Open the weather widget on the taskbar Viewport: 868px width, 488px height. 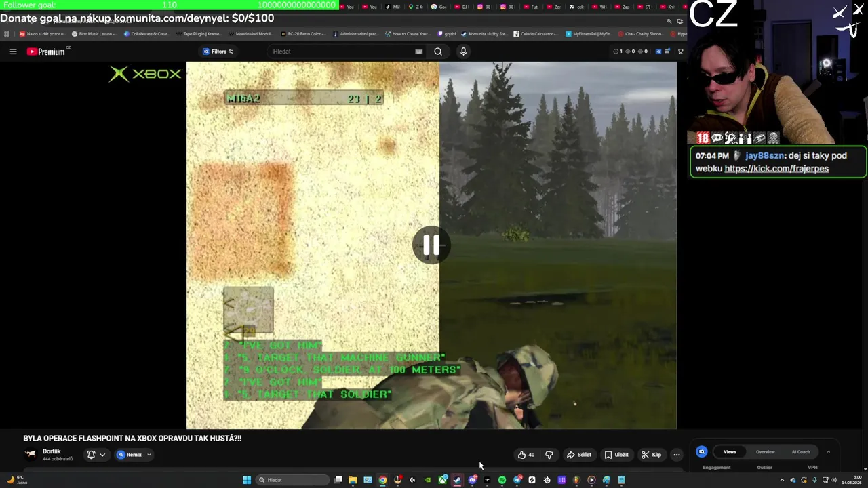pyautogui.click(x=16, y=480)
